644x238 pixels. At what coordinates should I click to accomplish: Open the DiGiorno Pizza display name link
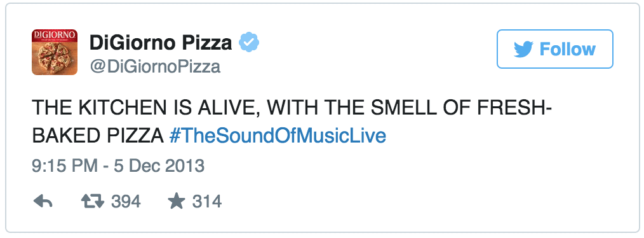click(x=161, y=43)
